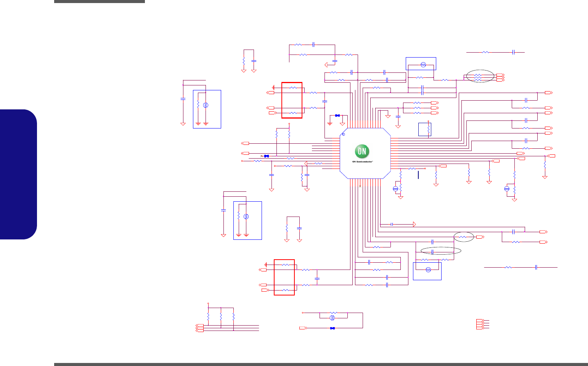Viewport: 588px width, 366px height.
Task: Select the small blue box with a resistor beside the chip
Action: (425, 129)
